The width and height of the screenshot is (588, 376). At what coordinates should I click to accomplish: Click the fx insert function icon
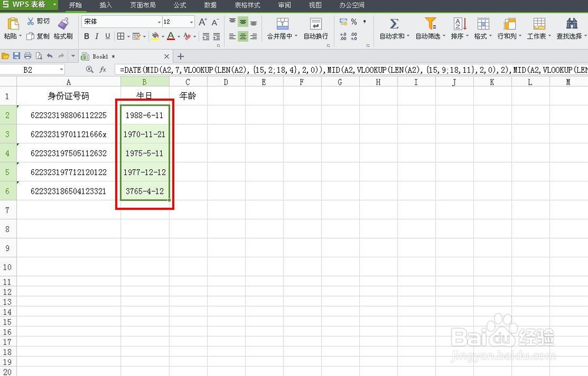(x=103, y=70)
